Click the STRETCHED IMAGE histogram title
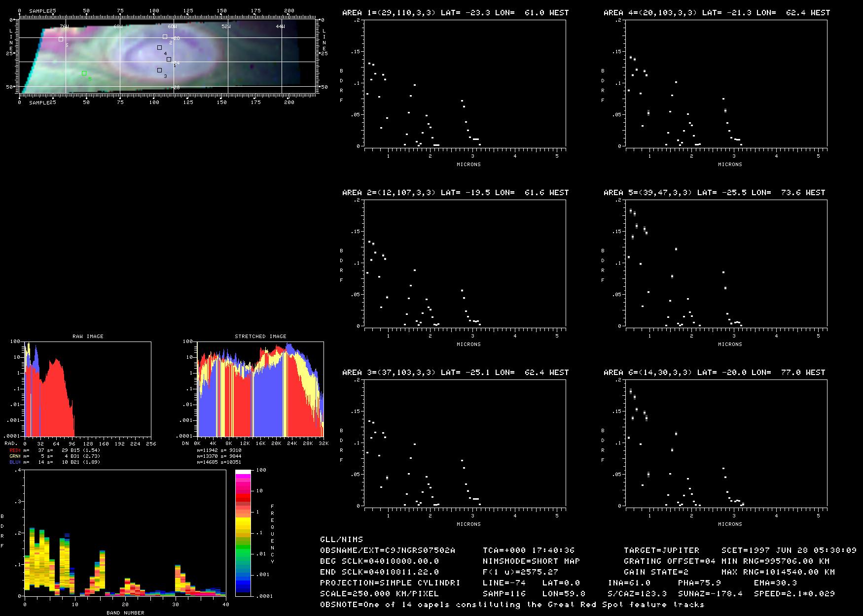 tap(260, 337)
